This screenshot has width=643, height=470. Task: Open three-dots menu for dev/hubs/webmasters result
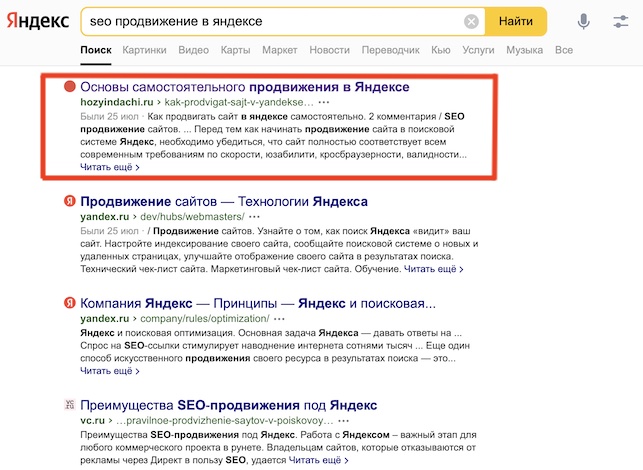tap(254, 217)
